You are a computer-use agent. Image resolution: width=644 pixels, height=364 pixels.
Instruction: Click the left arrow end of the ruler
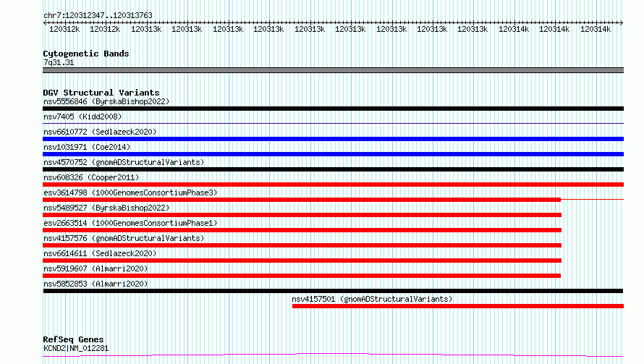45,23
